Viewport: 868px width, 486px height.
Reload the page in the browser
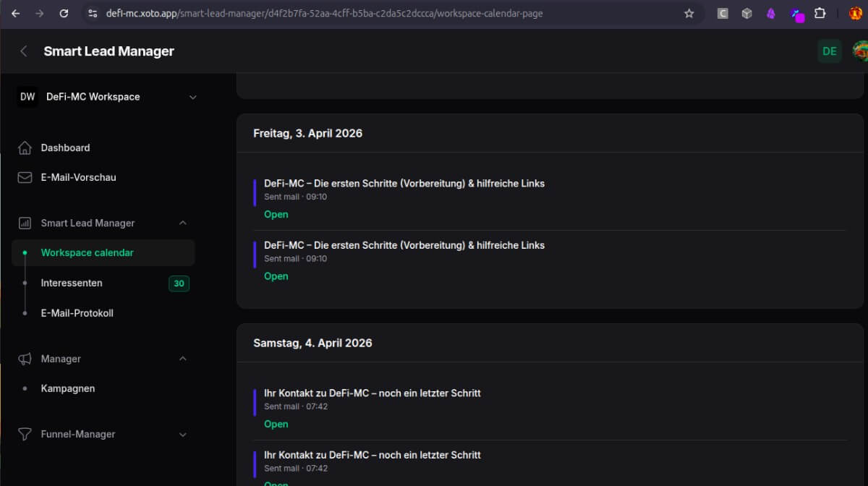(64, 13)
